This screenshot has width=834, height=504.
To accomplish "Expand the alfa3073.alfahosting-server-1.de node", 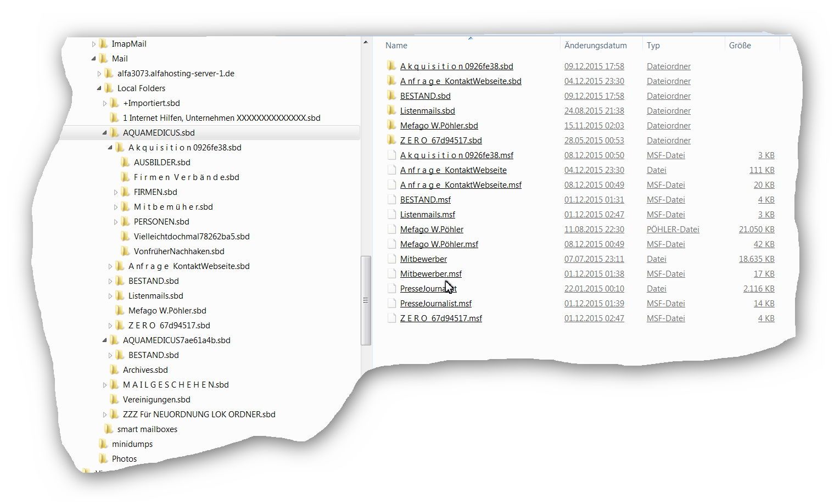I will pos(99,74).
